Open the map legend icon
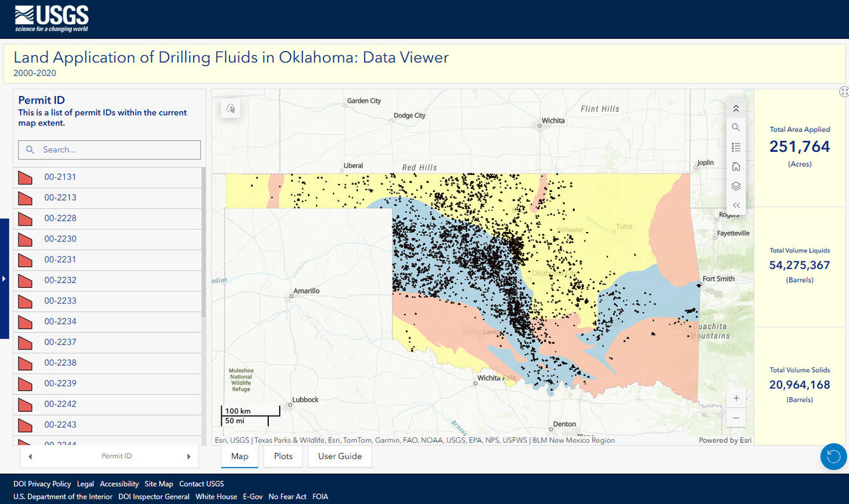 pyautogui.click(x=735, y=147)
